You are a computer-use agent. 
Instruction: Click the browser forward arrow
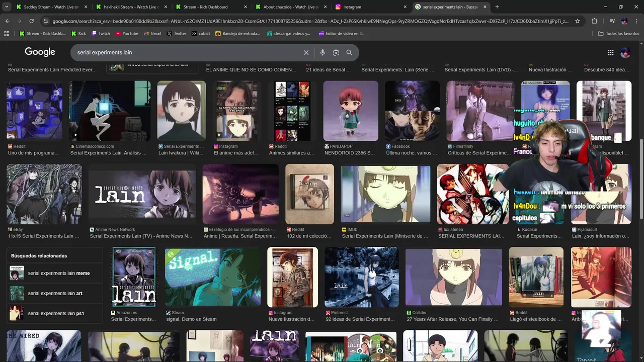[19, 21]
